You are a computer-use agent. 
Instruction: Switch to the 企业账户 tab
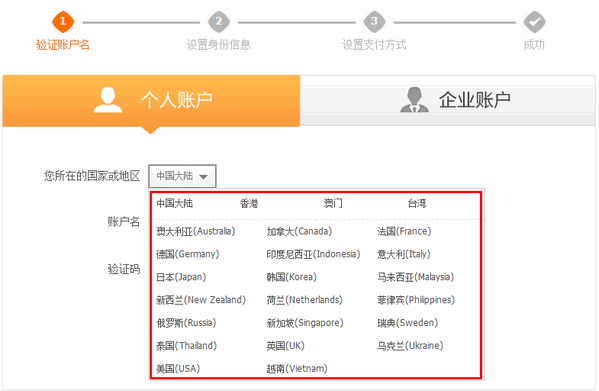point(448,101)
